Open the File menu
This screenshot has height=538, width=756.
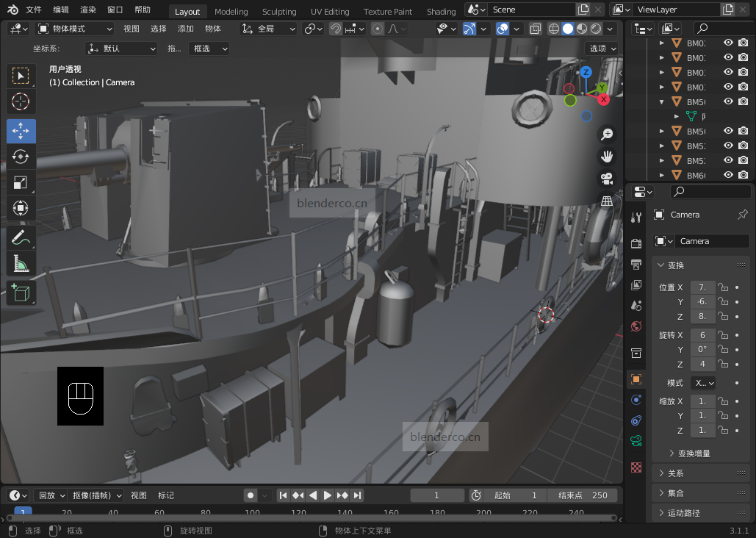34,10
